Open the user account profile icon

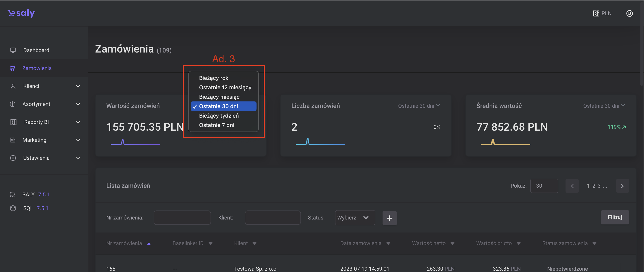point(629,13)
